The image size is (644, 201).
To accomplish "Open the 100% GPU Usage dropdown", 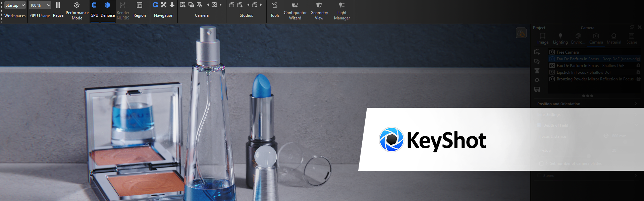I will click(x=40, y=5).
